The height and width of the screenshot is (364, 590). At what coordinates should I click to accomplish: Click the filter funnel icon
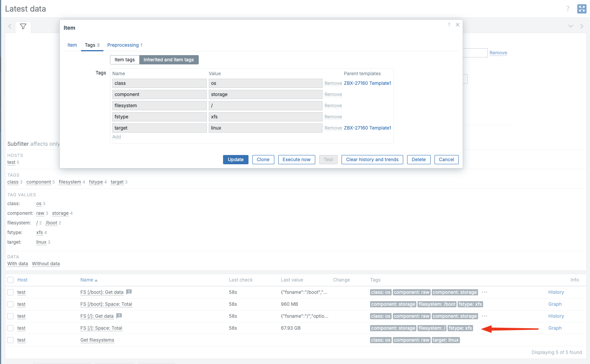click(23, 27)
